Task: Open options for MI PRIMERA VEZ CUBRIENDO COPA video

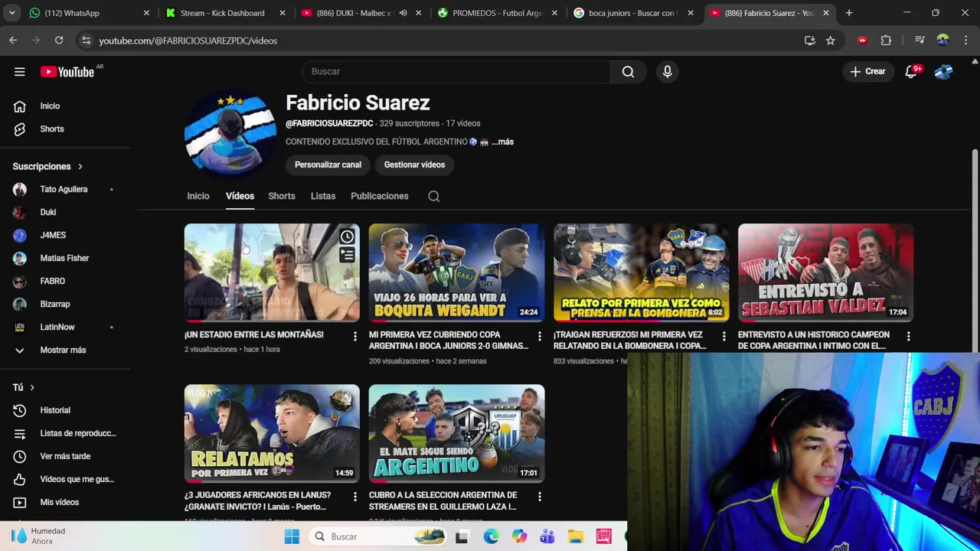Action: [x=539, y=336]
